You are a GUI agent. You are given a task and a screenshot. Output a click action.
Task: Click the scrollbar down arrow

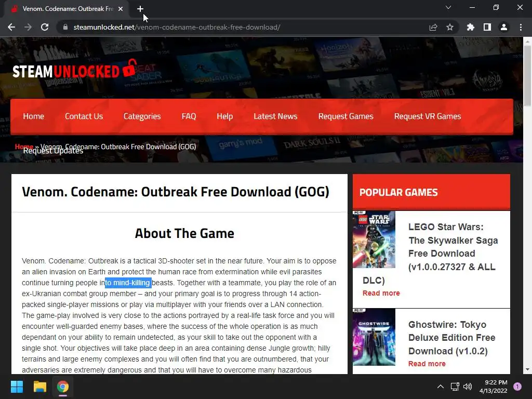coord(527,369)
